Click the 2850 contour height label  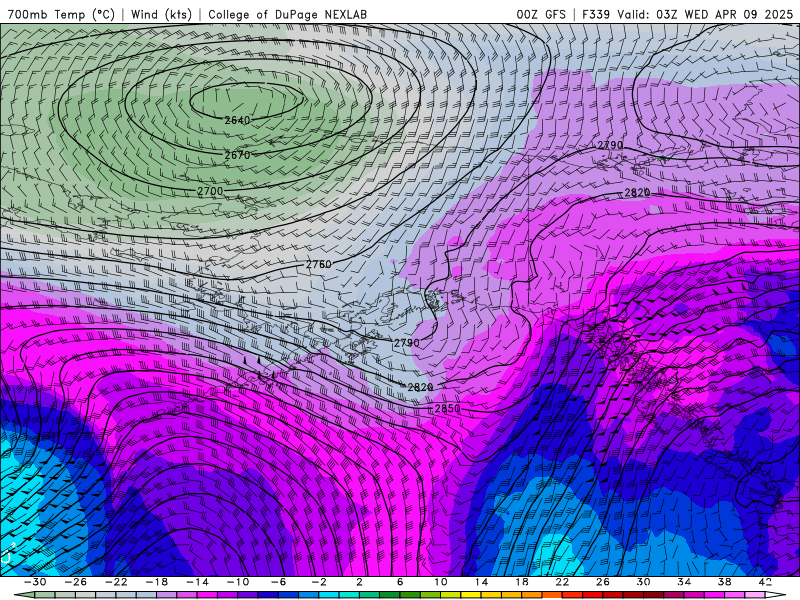pos(447,409)
